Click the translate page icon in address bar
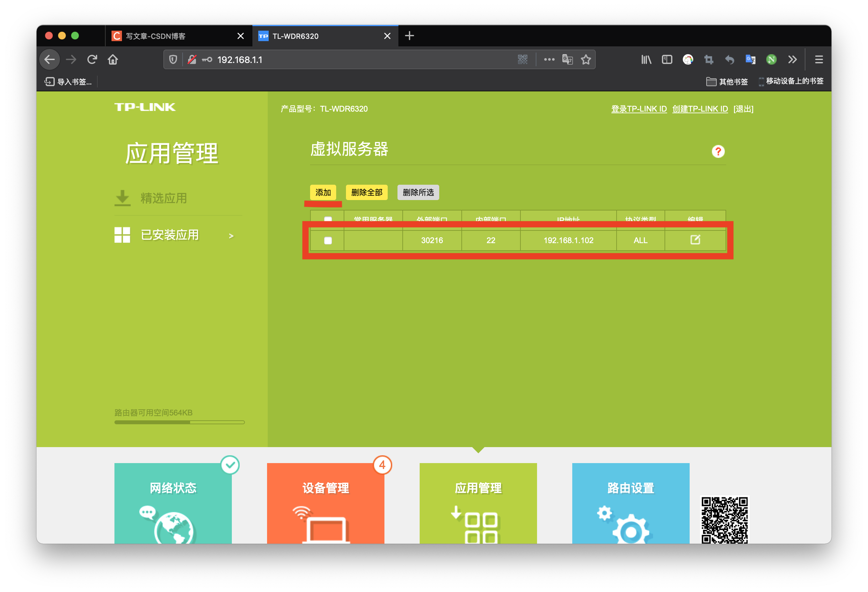This screenshot has height=592, width=868. (567, 59)
